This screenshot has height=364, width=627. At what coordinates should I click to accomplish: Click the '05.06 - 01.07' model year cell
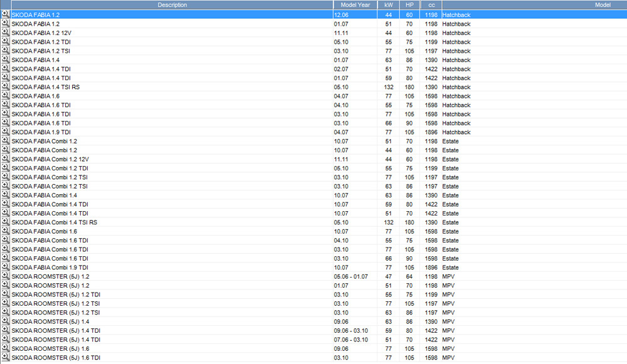tap(350, 276)
